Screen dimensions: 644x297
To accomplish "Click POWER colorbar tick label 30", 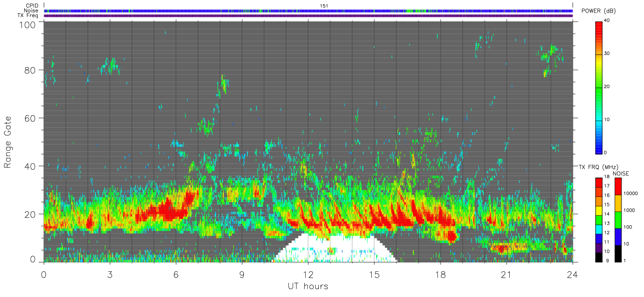I will tap(607, 53).
